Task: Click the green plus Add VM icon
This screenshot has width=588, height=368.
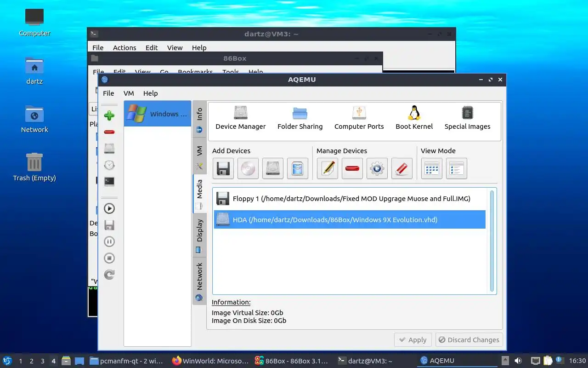Action: [109, 115]
